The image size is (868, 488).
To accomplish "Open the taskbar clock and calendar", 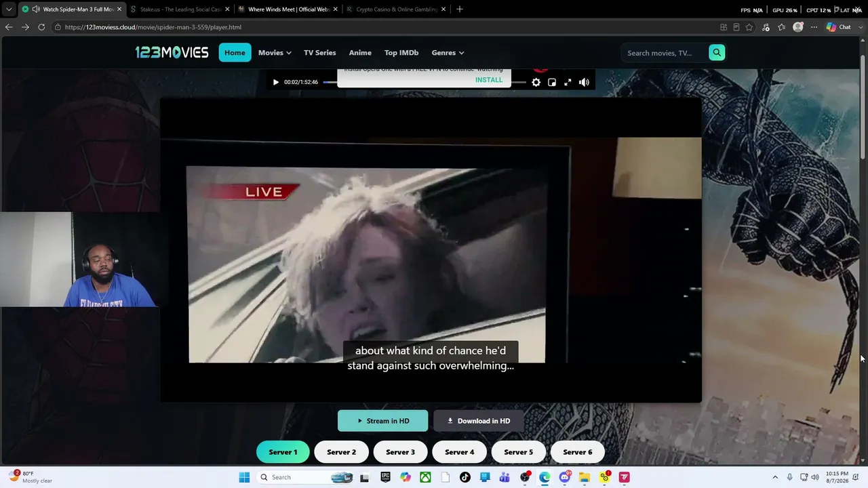I will coord(837,477).
